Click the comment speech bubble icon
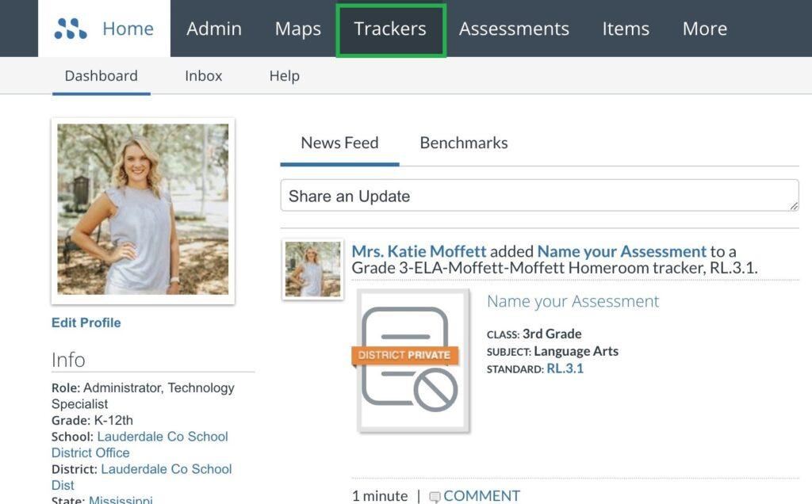Image resolution: width=812 pixels, height=504 pixels. pyautogui.click(x=435, y=496)
